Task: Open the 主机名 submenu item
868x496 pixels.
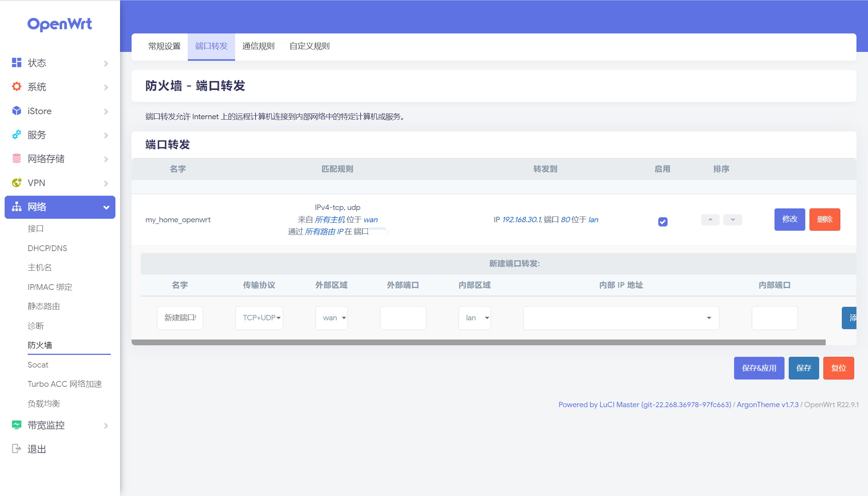Action: coord(40,267)
